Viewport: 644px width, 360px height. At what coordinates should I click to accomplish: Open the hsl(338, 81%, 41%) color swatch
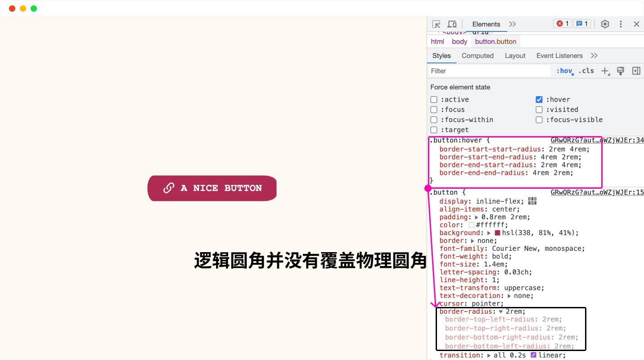click(x=498, y=233)
